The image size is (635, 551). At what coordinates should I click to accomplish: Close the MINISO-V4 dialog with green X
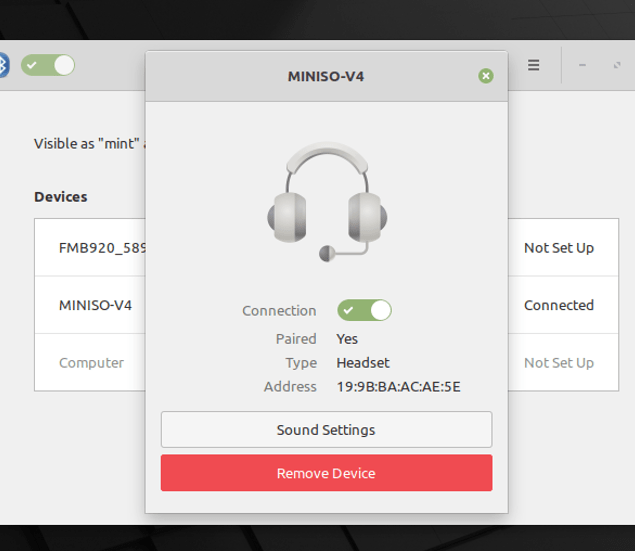[486, 76]
